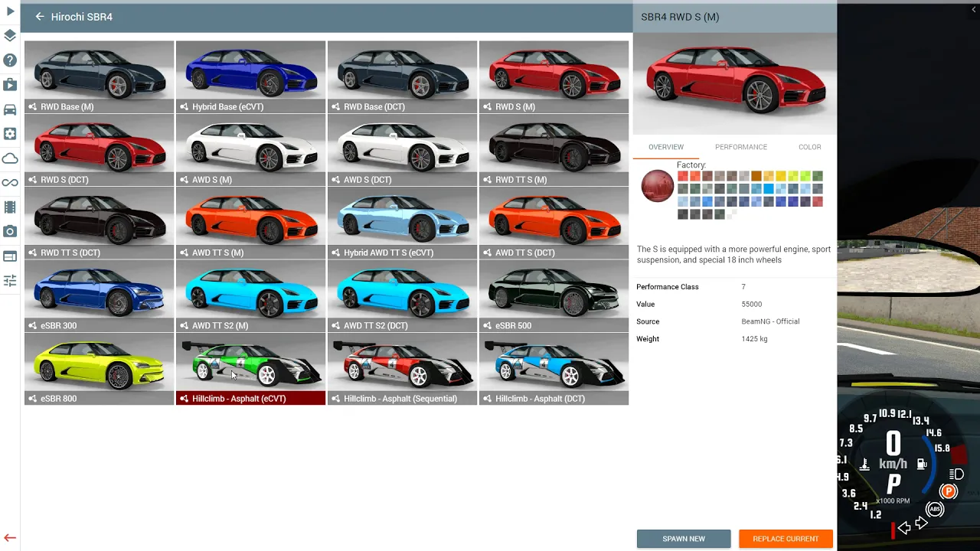Switch to the Color tab
This screenshot has width=980, height=551.
(809, 147)
